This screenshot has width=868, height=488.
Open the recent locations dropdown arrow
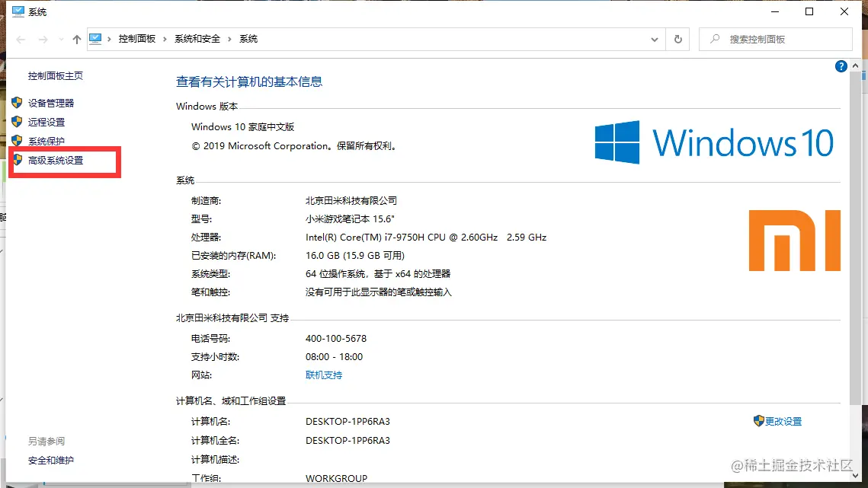61,40
